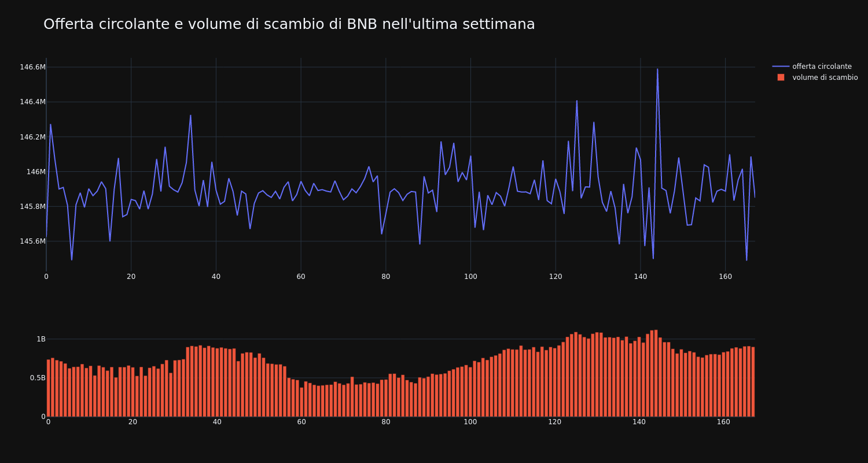The height and width of the screenshot is (463, 868).
Task: Click bar chart x-axis tick label 160
Action: tap(723, 422)
